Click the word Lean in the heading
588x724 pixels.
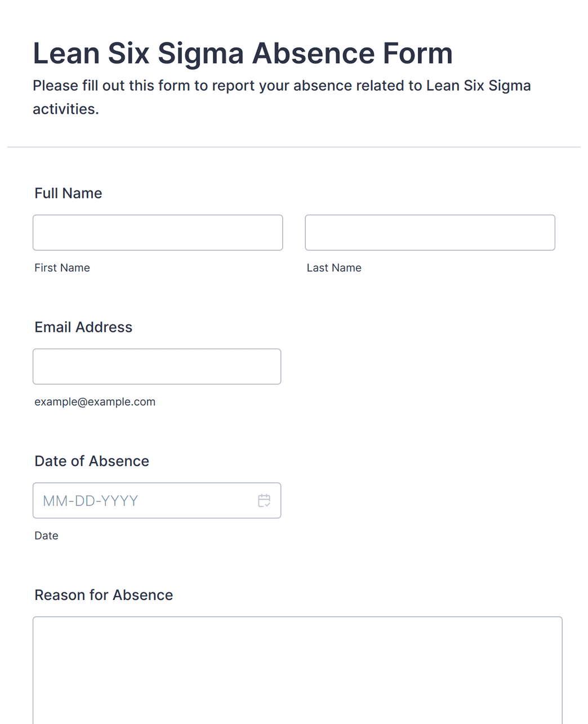(x=67, y=54)
